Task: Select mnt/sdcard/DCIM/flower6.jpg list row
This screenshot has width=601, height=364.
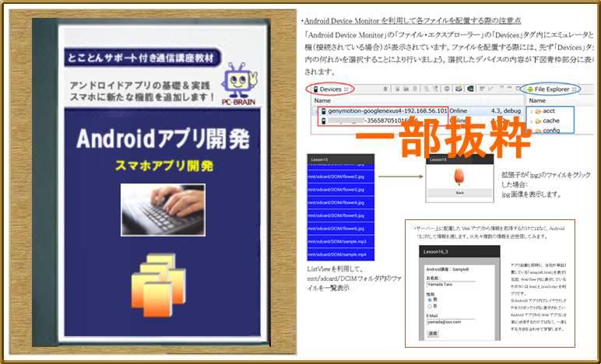Action: click(340, 229)
